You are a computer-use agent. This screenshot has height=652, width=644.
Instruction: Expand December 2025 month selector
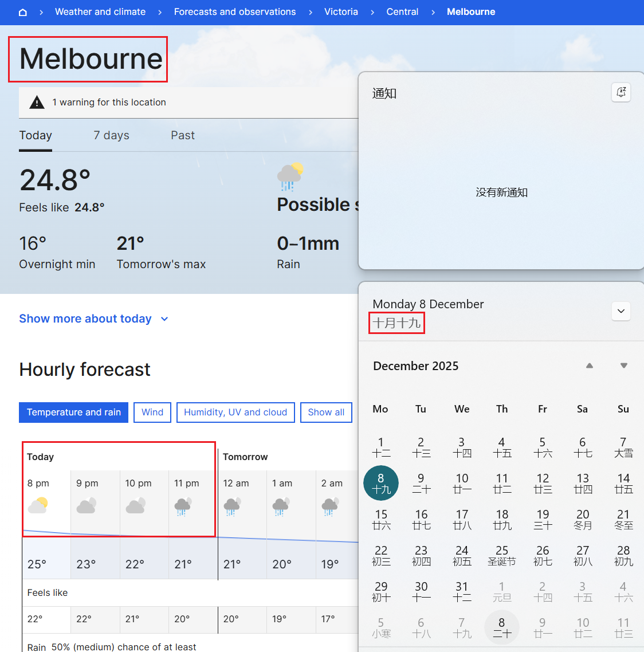coord(415,366)
